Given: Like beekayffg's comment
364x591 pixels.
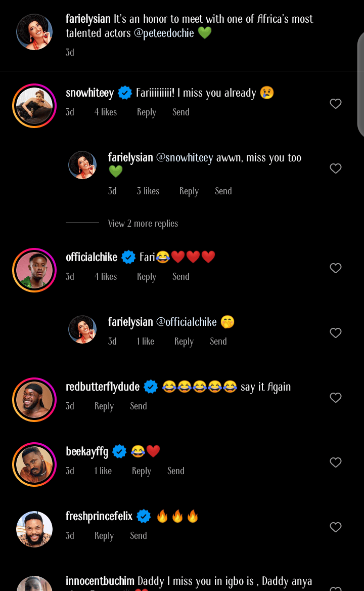Looking at the screenshot, I should (336, 462).
